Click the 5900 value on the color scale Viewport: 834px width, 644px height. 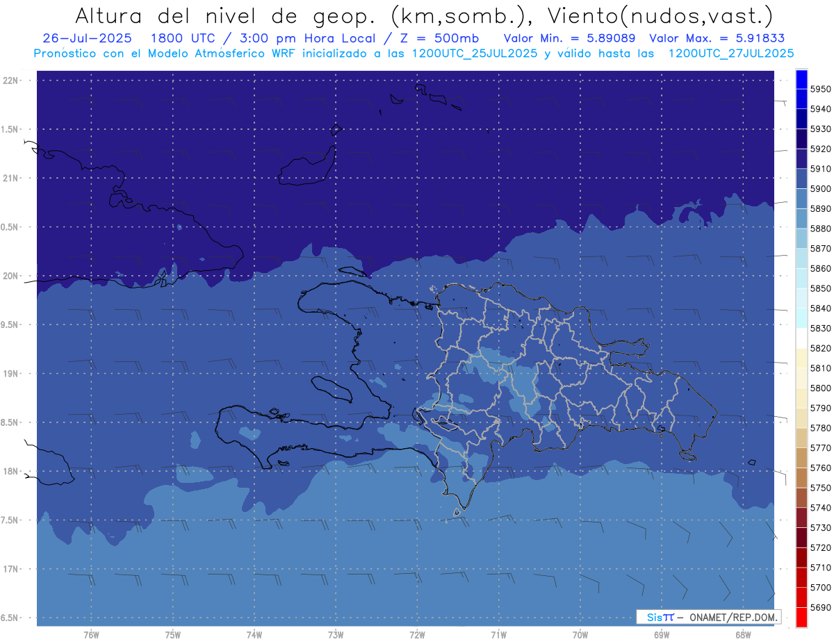coord(821,189)
